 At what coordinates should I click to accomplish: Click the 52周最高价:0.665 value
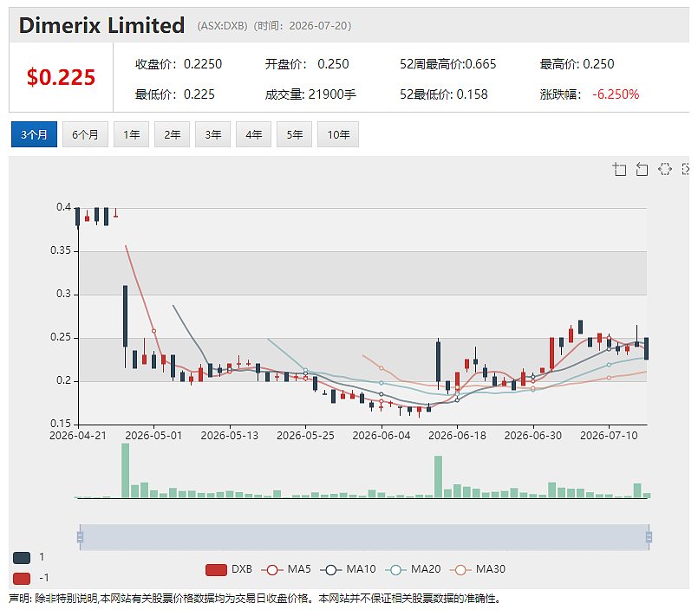[x=447, y=64]
